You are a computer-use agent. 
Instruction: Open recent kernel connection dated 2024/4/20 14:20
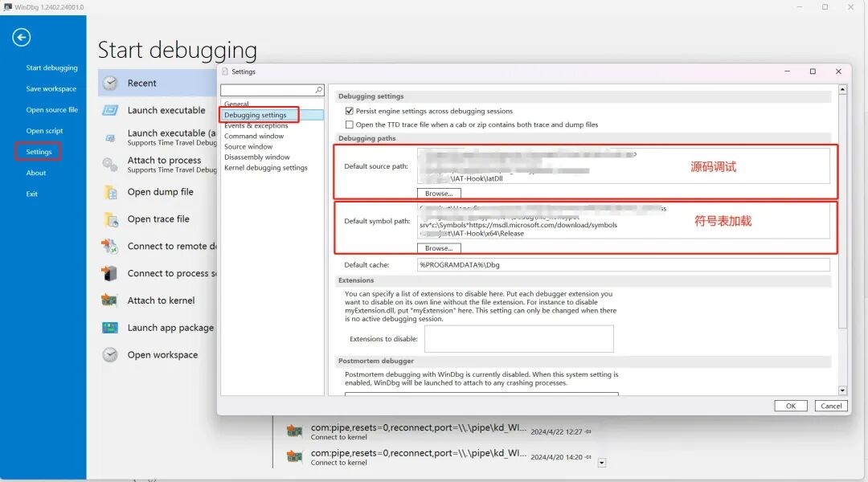pyautogui.click(x=439, y=457)
